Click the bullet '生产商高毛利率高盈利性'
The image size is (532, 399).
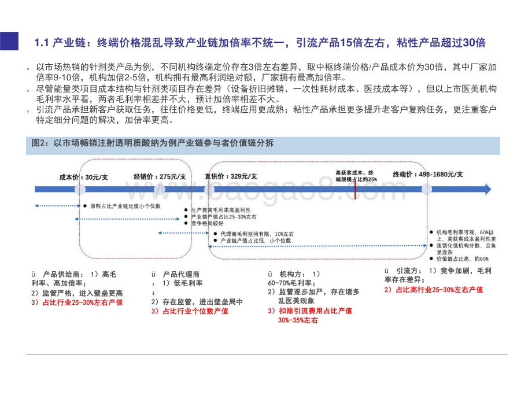pos(221,210)
